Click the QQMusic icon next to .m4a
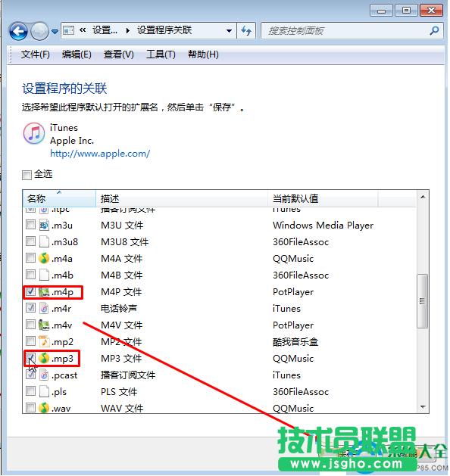The width and height of the screenshot is (450, 476). (x=44, y=258)
